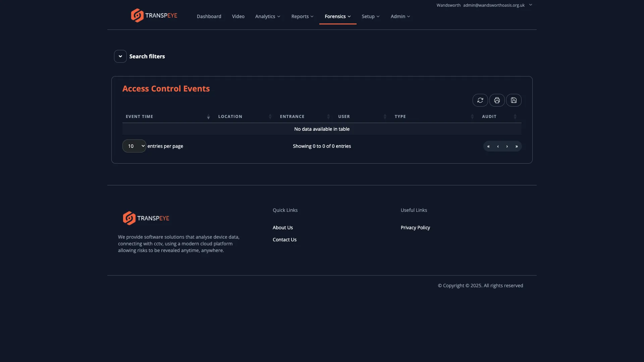Go to the previous page of entries
This screenshot has width=644, height=362.
pyautogui.click(x=498, y=146)
